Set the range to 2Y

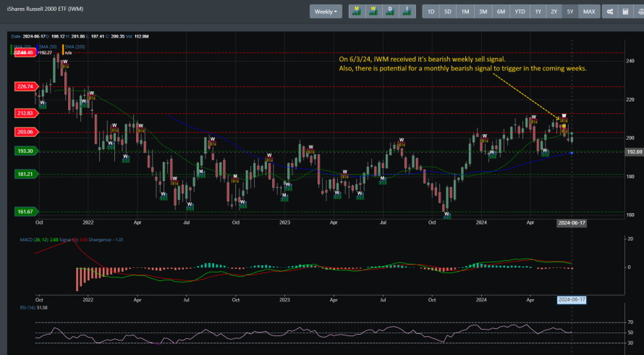554,12
